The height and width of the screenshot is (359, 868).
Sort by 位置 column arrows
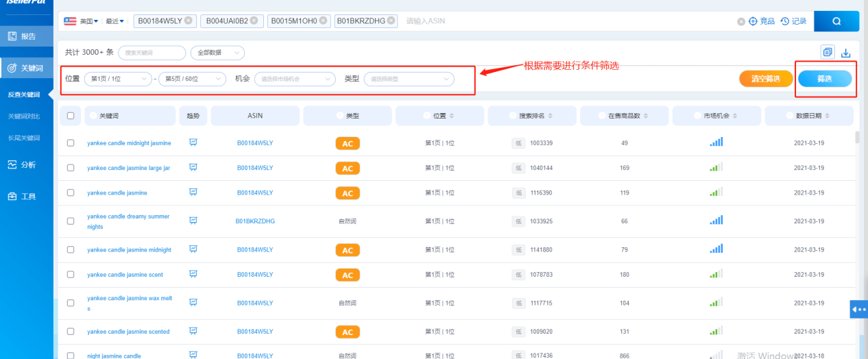point(451,116)
